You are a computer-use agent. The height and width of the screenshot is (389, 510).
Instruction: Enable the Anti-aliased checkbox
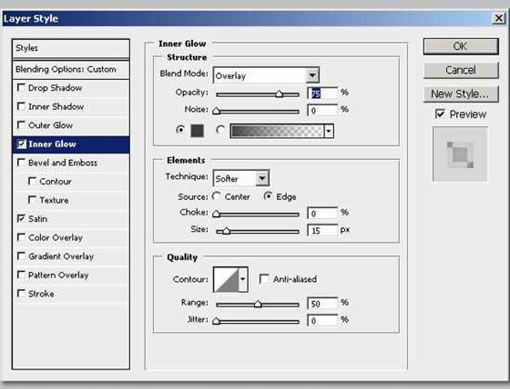(264, 279)
